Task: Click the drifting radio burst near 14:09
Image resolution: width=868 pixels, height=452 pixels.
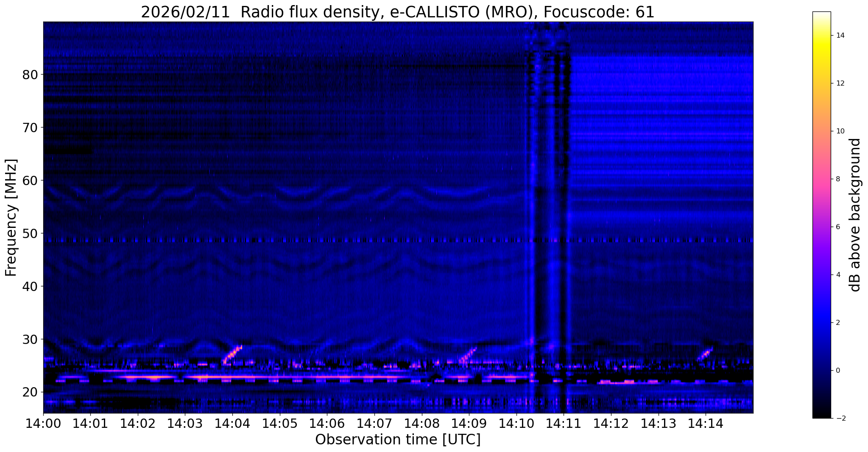Action: 468,355
